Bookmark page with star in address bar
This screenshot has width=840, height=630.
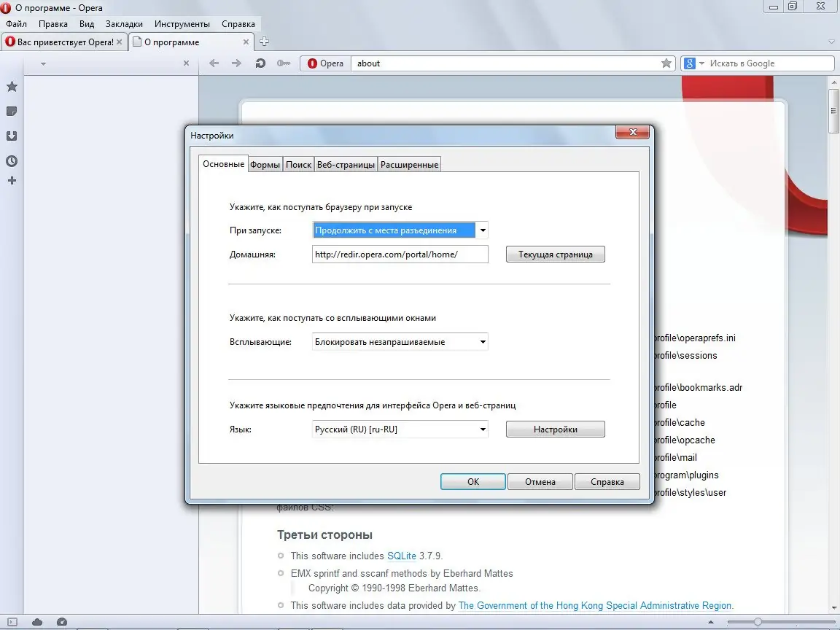tap(666, 63)
